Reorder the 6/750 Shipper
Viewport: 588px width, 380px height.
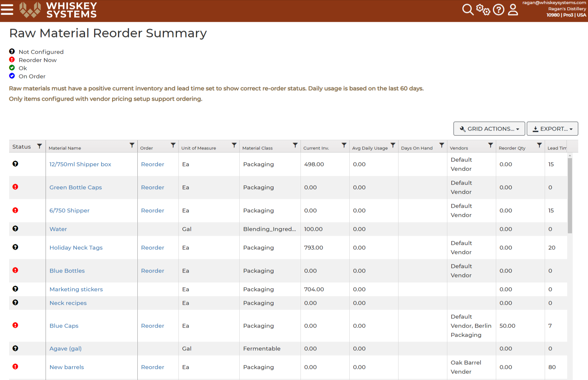(152, 211)
